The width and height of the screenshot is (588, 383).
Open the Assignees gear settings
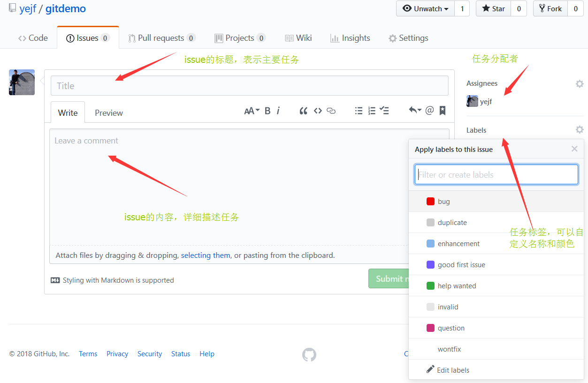[x=580, y=83]
